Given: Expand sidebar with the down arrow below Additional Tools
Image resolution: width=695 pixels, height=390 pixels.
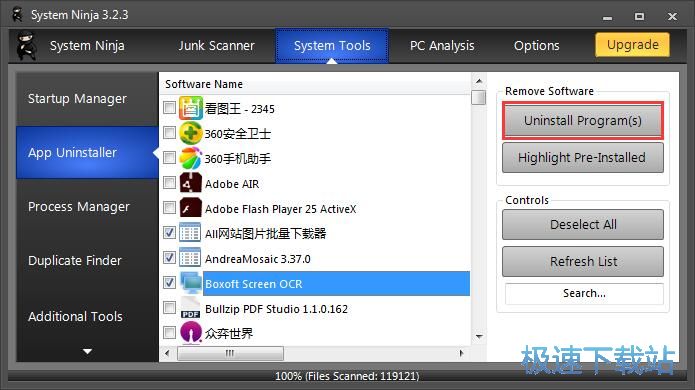Looking at the screenshot, I should pyautogui.click(x=87, y=351).
